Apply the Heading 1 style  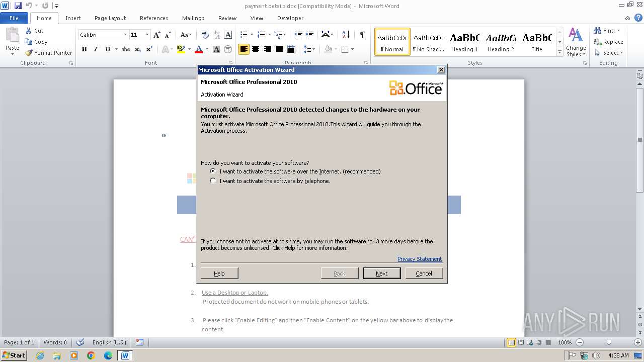pyautogui.click(x=464, y=42)
